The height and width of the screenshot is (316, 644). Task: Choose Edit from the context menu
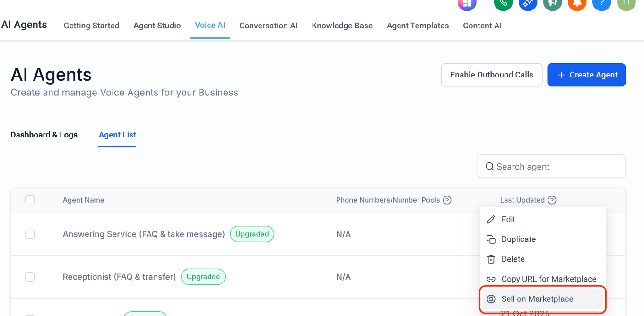pos(543,219)
